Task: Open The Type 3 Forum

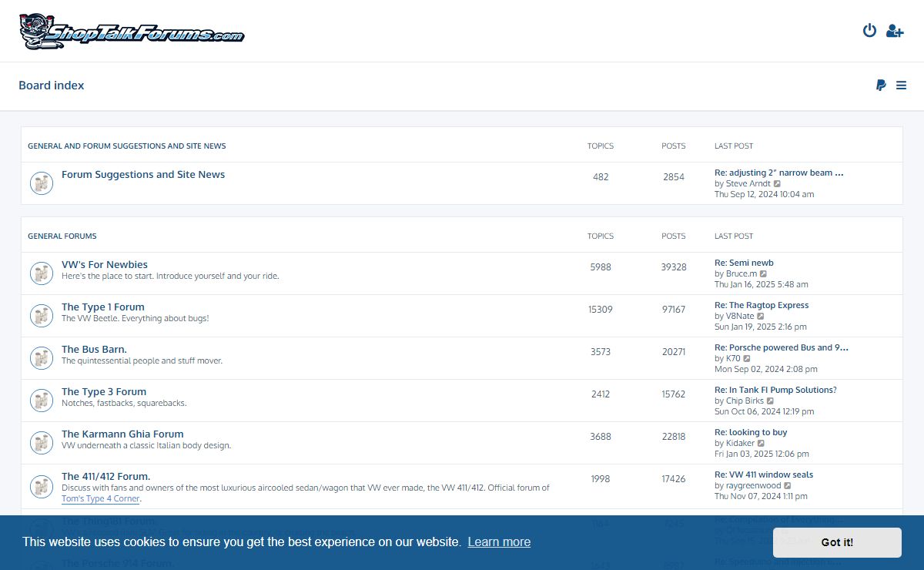Action: (x=104, y=392)
